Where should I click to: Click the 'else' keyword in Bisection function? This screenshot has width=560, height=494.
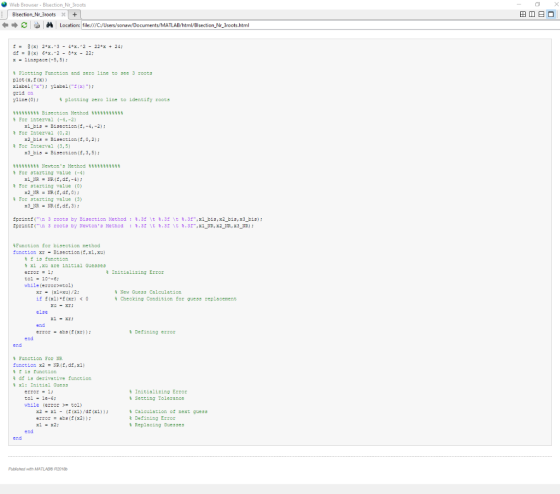pos(42,312)
